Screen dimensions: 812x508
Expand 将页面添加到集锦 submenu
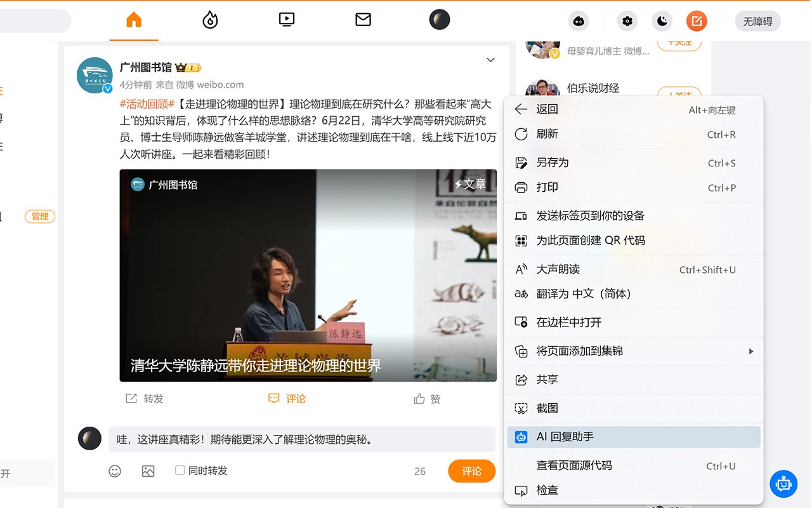tap(634, 351)
